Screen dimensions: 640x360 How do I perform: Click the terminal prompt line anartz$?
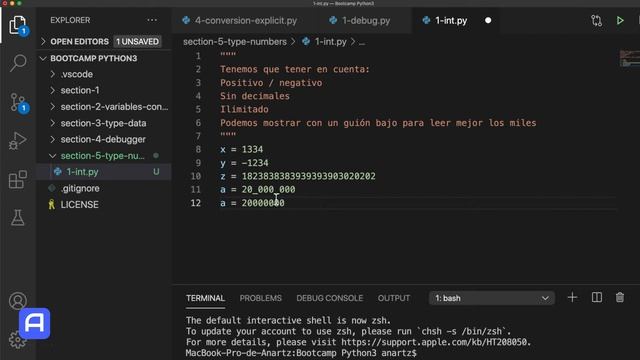click(x=301, y=353)
